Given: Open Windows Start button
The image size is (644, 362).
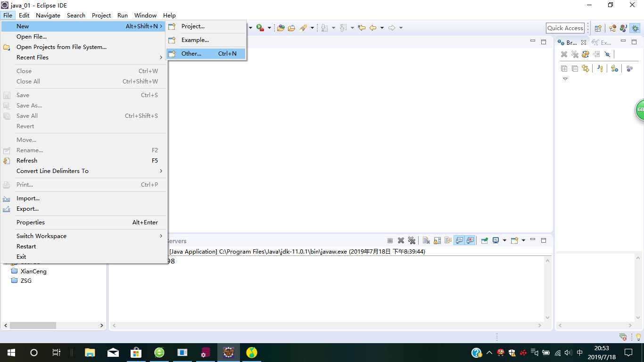Looking at the screenshot, I should tap(11, 353).
